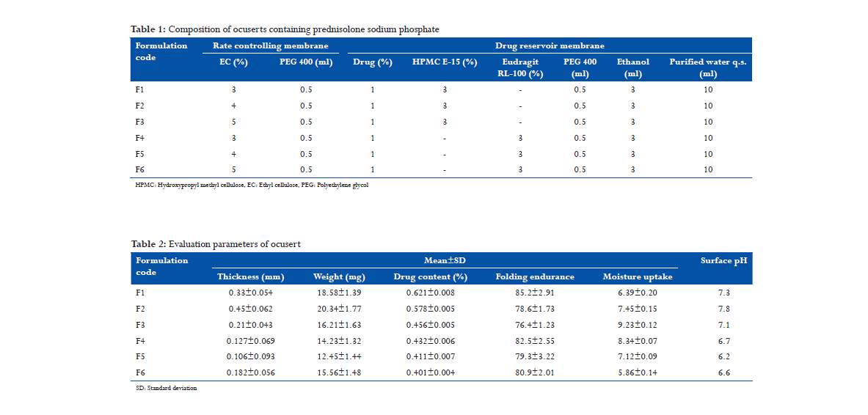Click the drug content value 0.621±0.008
Image resolution: width=868 pixels, height=415 pixels.
430,293
